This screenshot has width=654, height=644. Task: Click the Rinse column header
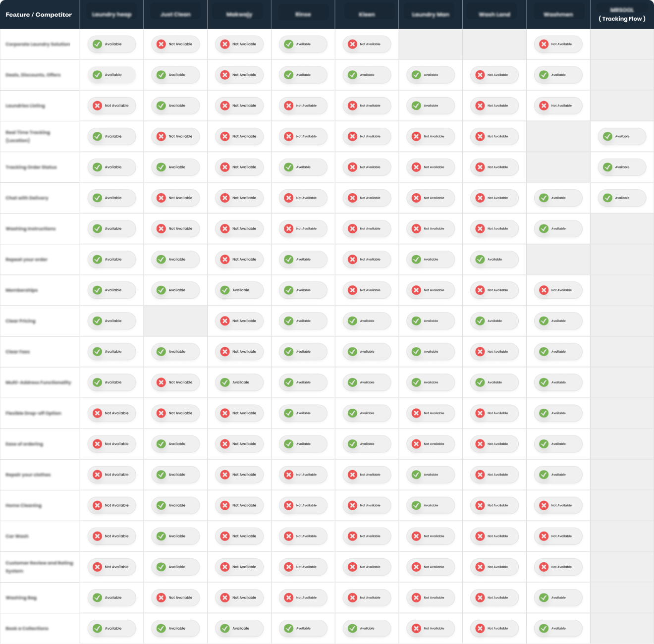tap(303, 14)
